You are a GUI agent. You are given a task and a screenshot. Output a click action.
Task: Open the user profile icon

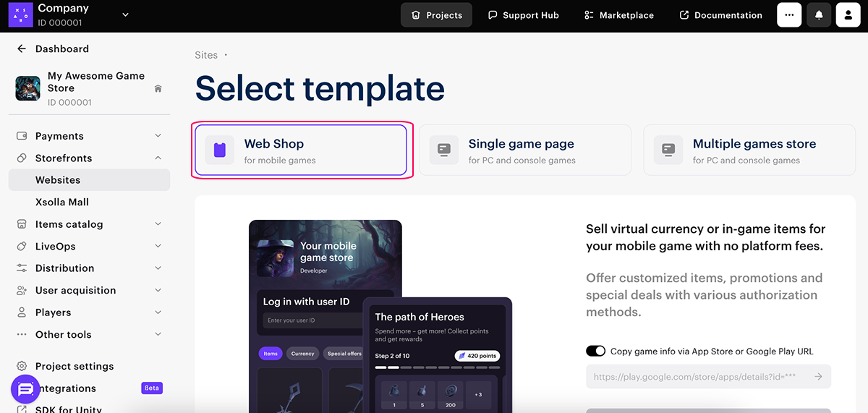pos(848,15)
